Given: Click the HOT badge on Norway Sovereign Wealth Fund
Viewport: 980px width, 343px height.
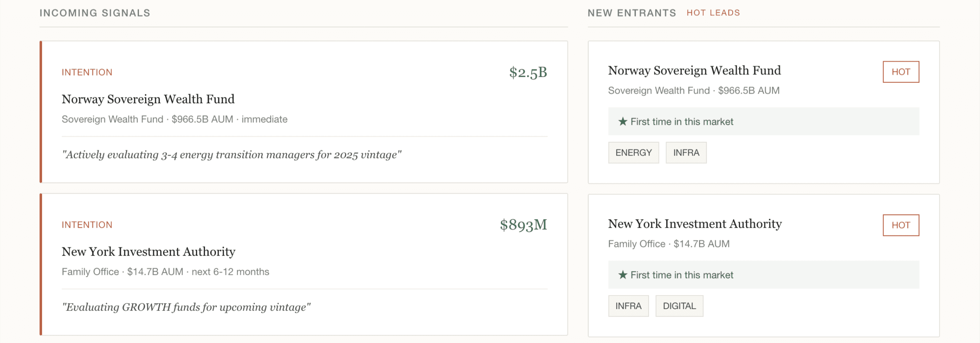Looking at the screenshot, I should point(901,72).
